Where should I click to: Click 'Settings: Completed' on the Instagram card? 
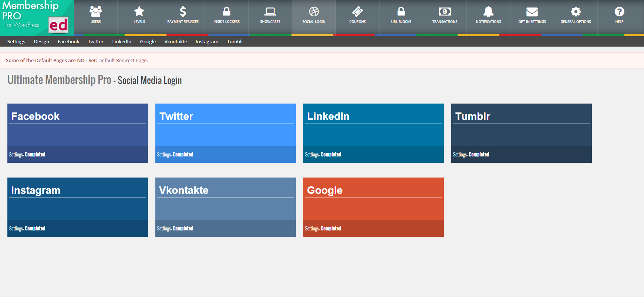pos(27,229)
